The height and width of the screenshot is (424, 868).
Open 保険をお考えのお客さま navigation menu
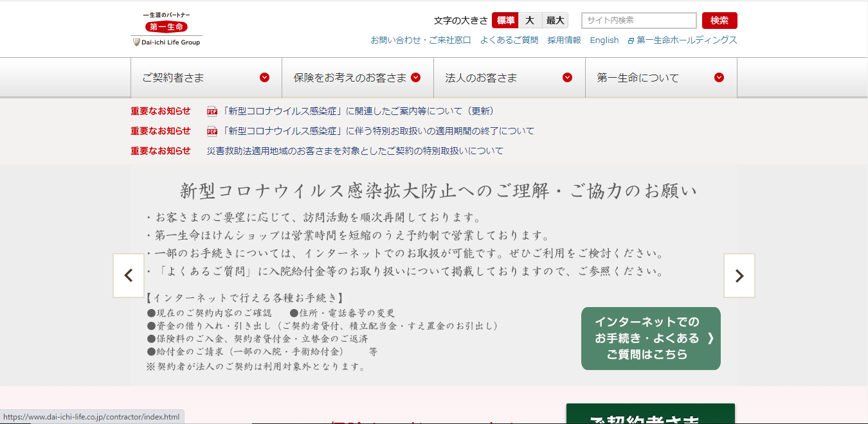[358, 78]
